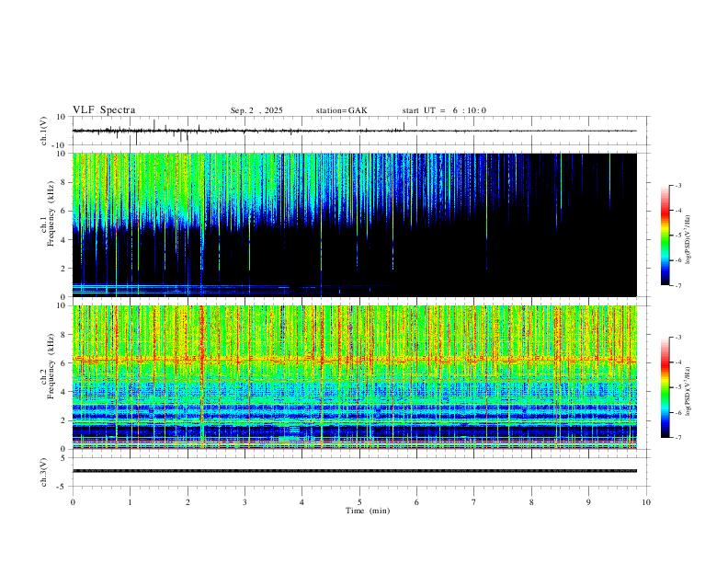Click the 'start UT = 6 :10: 0' text
The width and height of the screenshot is (728, 563).
pos(444,110)
